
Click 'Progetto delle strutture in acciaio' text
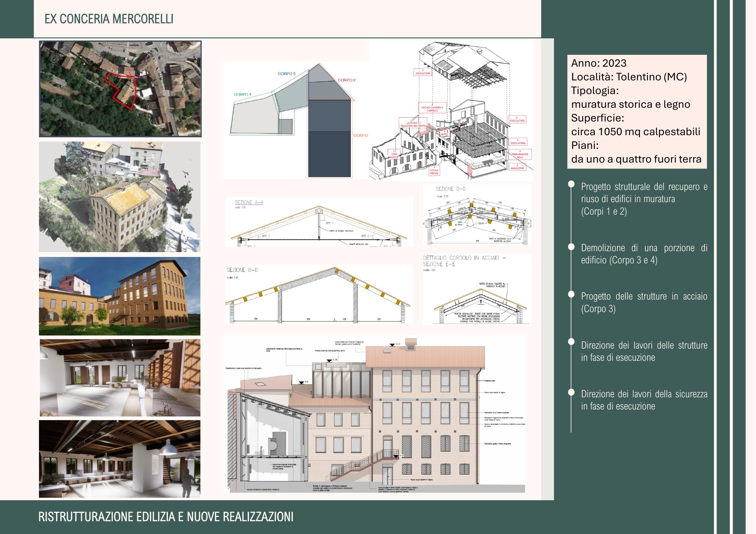(x=644, y=302)
